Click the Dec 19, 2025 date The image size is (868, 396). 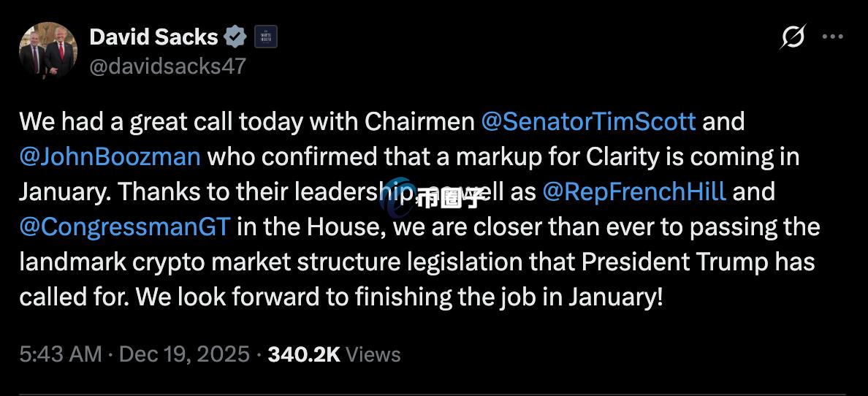tap(183, 354)
